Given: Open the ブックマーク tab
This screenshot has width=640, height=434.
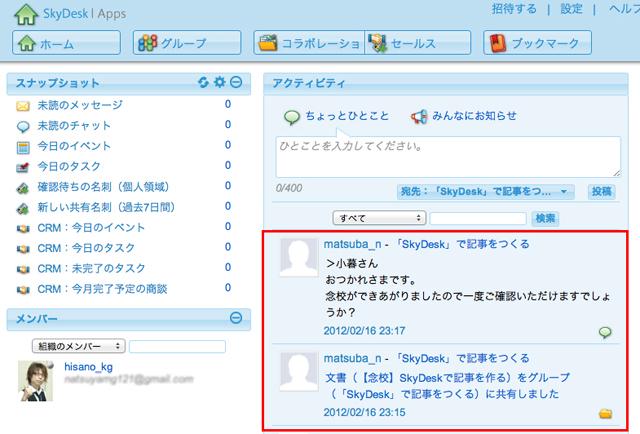Looking at the screenshot, I should point(538,42).
